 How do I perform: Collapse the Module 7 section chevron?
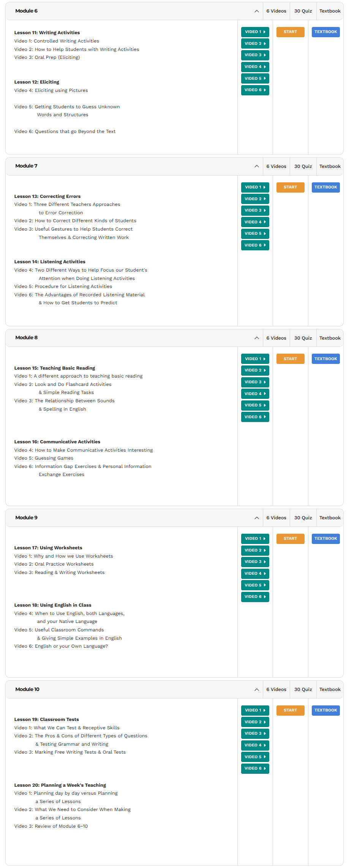click(257, 166)
